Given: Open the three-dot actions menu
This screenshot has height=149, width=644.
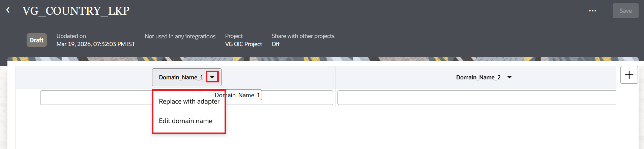Looking at the screenshot, I should [592, 11].
